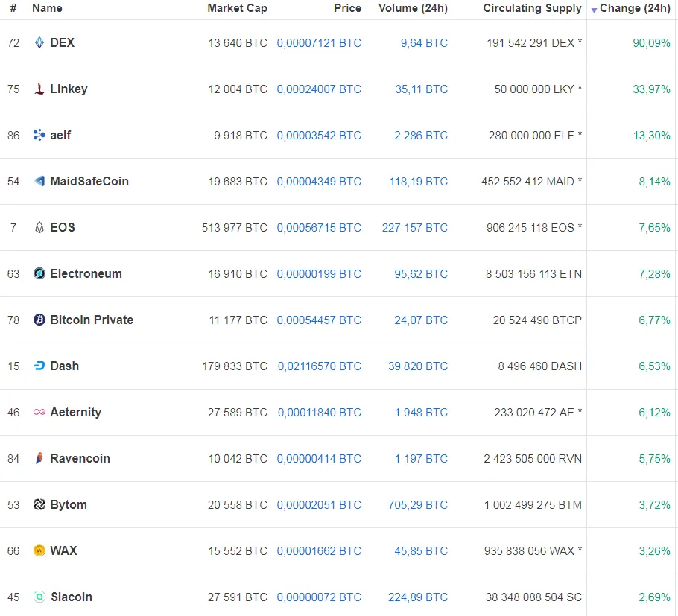678x616 pixels.
Task: Click Ravencoin volume 1 197 BTC
Action: tap(421, 459)
